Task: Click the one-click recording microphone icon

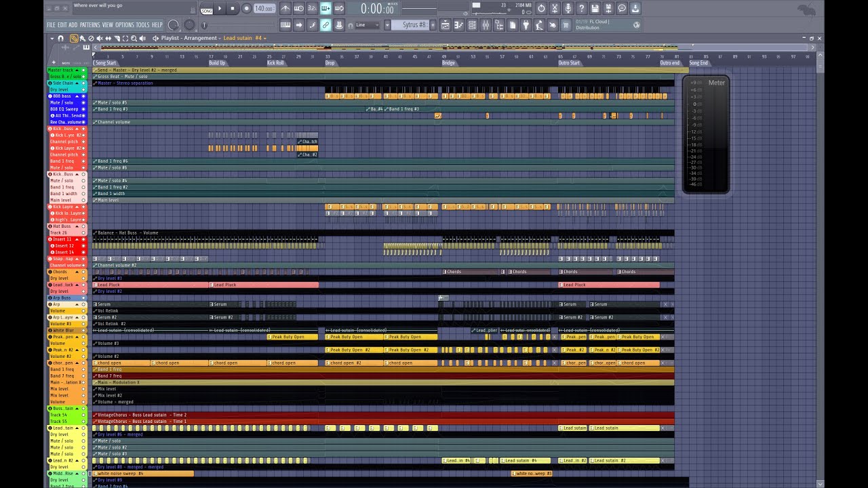Action: point(568,8)
